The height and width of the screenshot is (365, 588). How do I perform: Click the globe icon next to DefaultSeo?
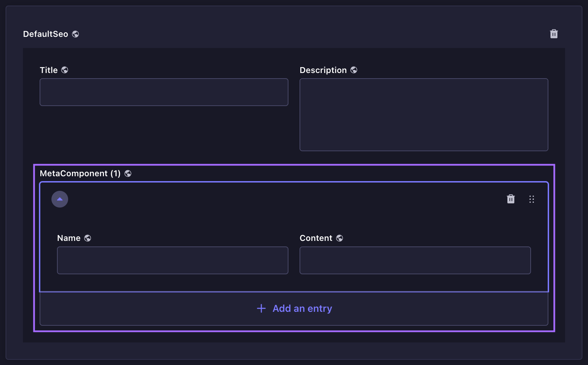click(75, 34)
